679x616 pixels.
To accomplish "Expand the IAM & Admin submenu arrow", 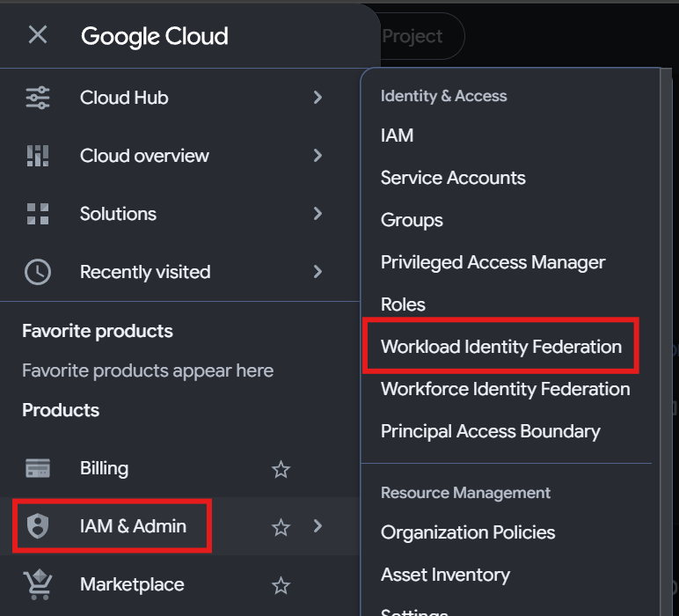I will coord(318,526).
